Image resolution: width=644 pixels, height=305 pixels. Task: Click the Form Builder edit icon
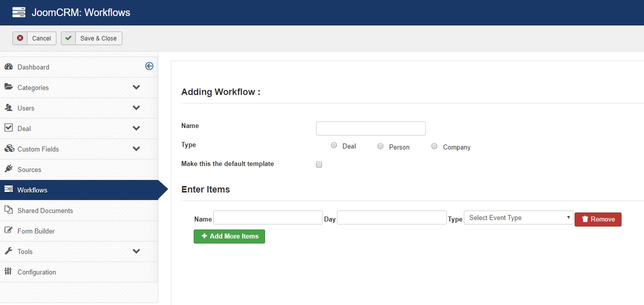click(x=8, y=230)
